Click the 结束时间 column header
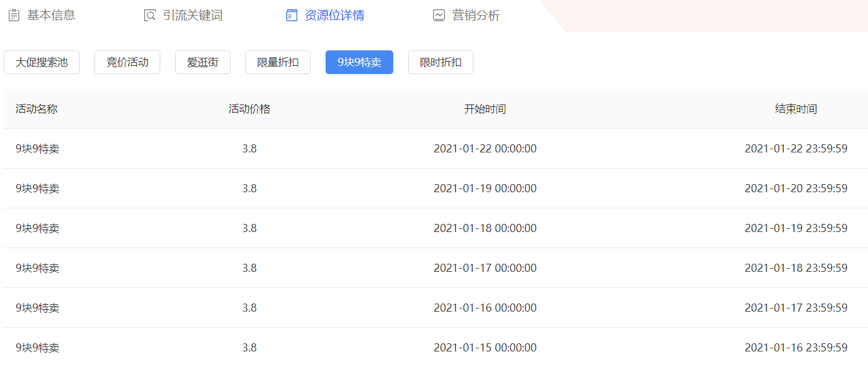Image resolution: width=868 pixels, height=367 pixels. (x=796, y=109)
